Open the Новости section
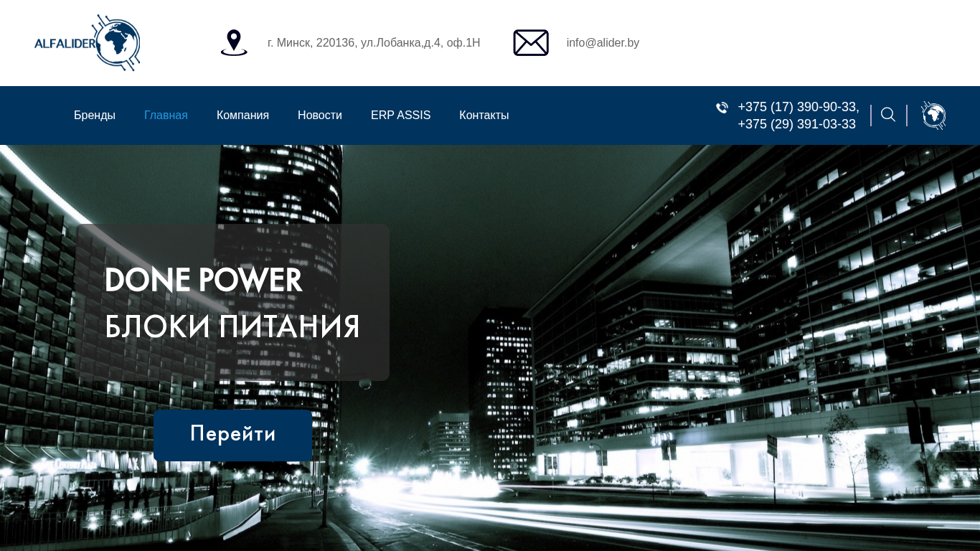 point(320,116)
